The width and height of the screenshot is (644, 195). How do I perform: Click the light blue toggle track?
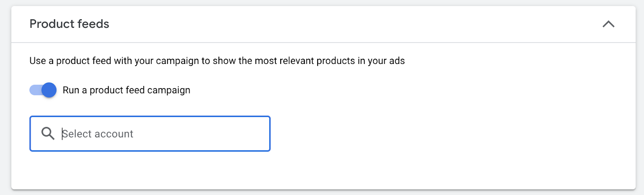35,90
